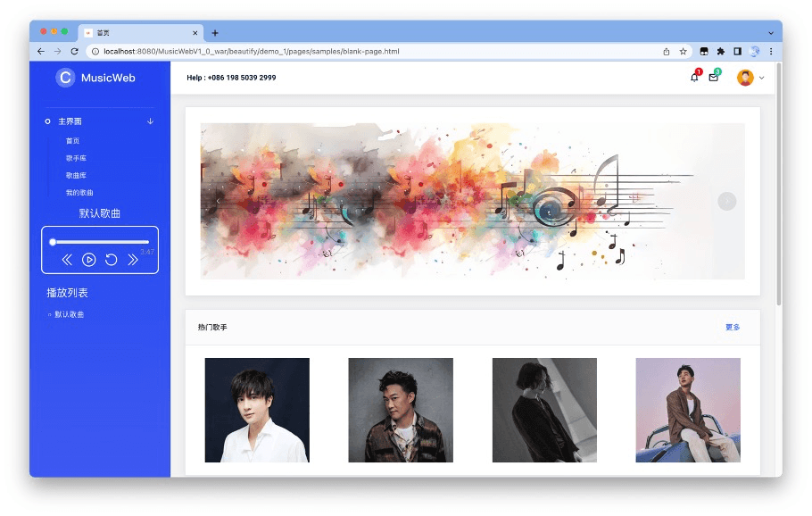Reload the browser page
Viewport: 812px width, 516px height.
pyautogui.click(x=75, y=51)
